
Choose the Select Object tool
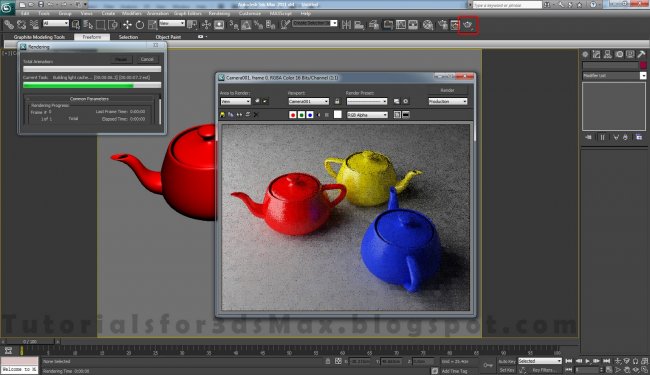(75, 25)
